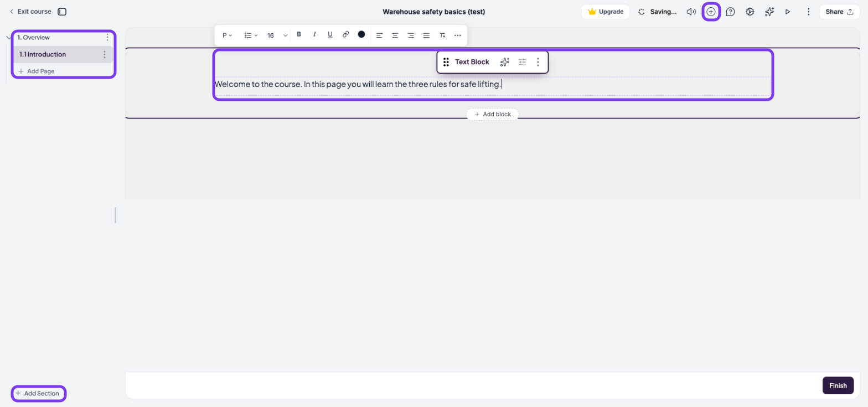The height and width of the screenshot is (407, 868).
Task: Grab the Text Block drag handle
Action: (x=446, y=62)
